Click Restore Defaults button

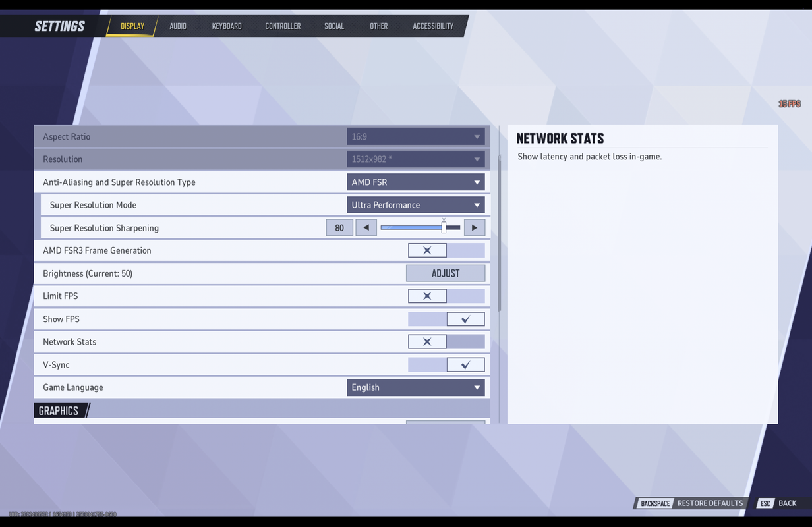(x=692, y=503)
